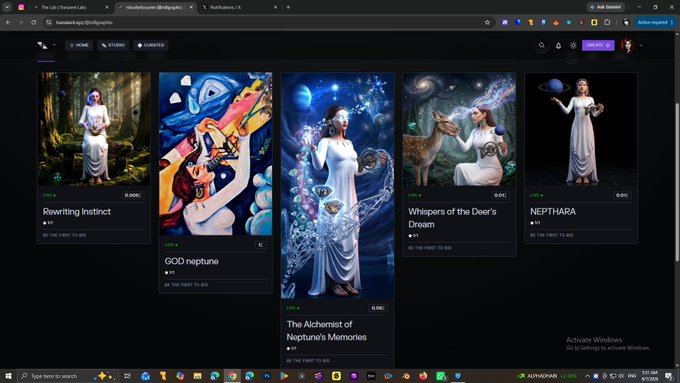
Task: Reload the current page
Action: tap(33, 22)
